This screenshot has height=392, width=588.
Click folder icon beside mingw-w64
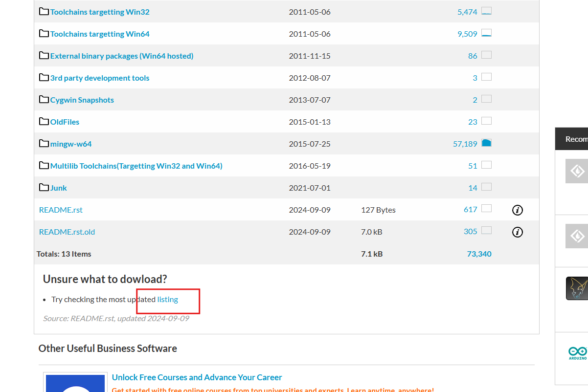tap(44, 143)
